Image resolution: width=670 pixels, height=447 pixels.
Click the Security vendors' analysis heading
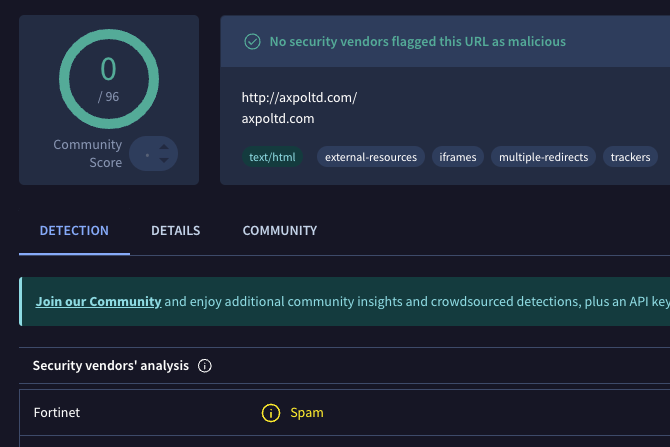click(110, 366)
